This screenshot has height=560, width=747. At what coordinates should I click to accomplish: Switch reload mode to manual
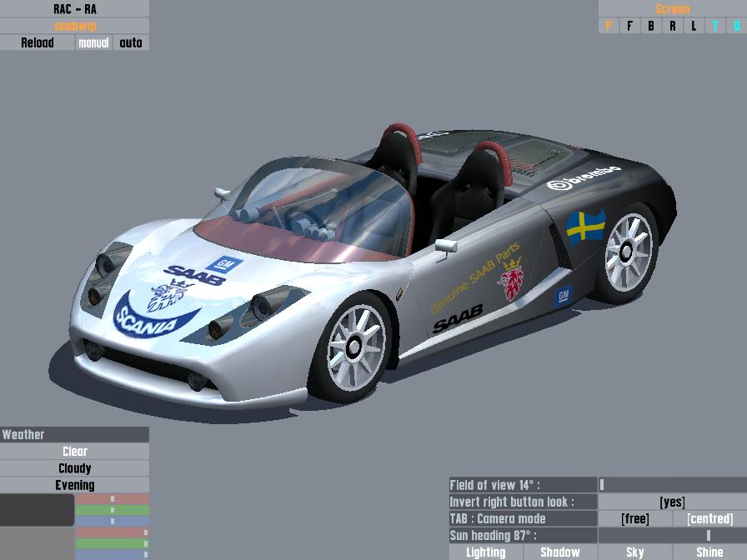coord(94,42)
